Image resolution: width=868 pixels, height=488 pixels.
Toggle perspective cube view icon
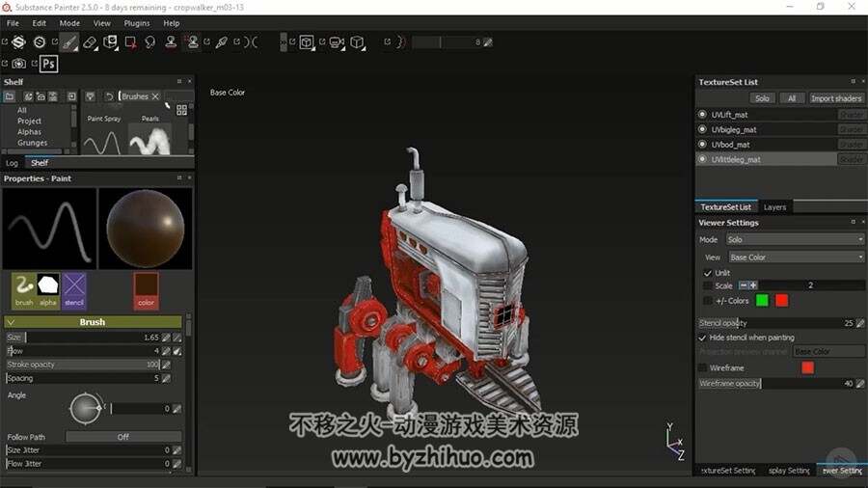357,42
